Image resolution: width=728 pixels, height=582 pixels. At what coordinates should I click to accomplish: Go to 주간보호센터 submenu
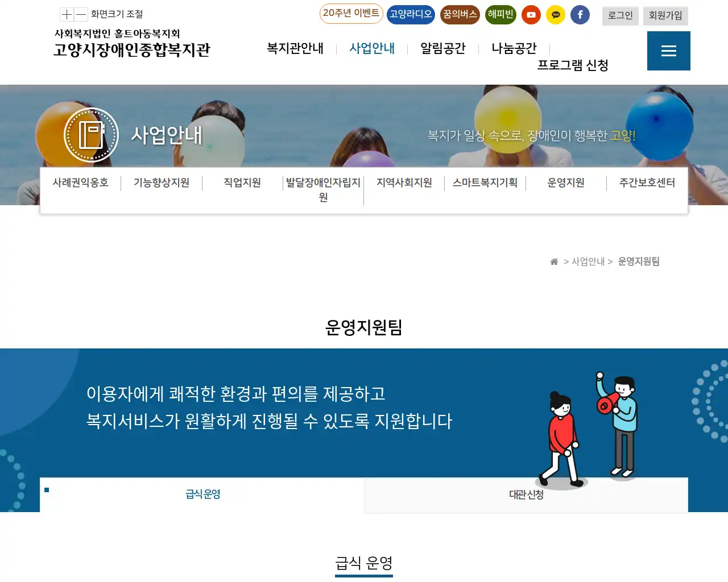click(647, 183)
